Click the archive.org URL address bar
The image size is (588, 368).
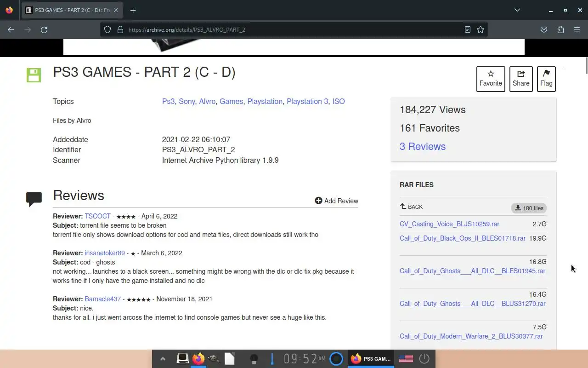[x=294, y=29]
